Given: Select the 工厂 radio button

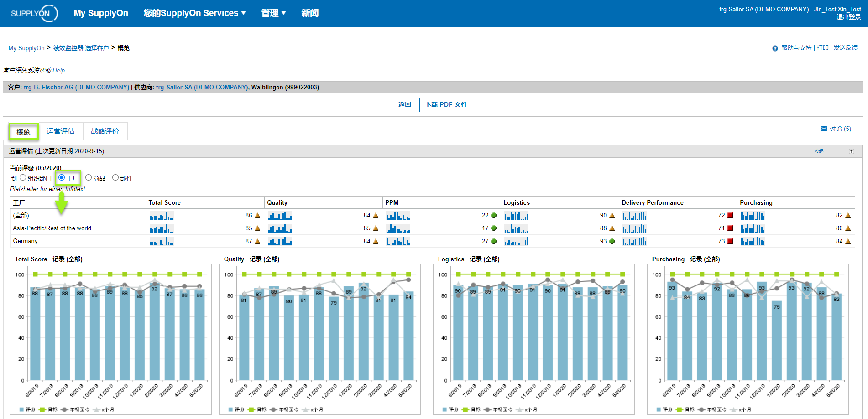Looking at the screenshot, I should [62, 177].
